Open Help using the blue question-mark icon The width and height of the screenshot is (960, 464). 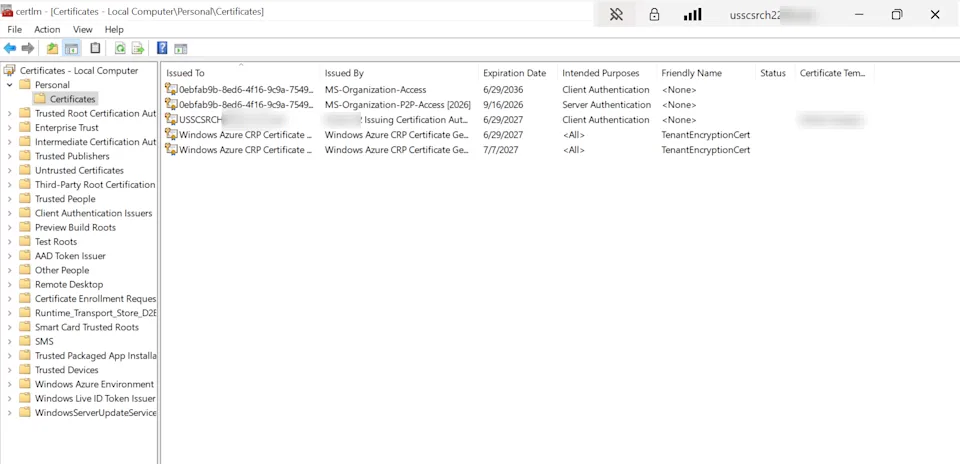tap(162, 48)
